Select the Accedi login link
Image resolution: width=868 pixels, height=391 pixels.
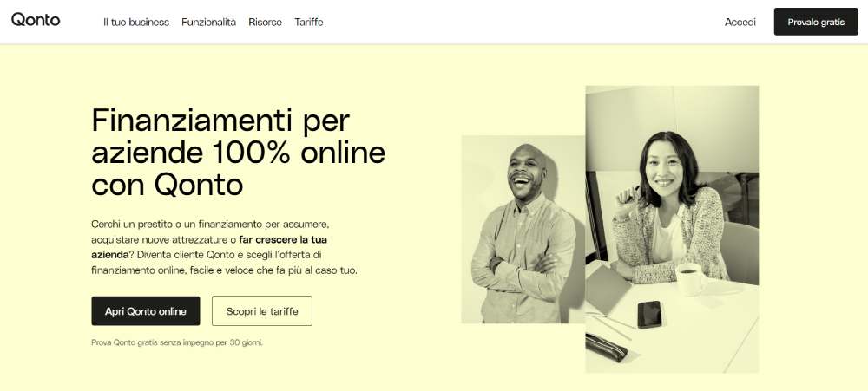point(740,23)
